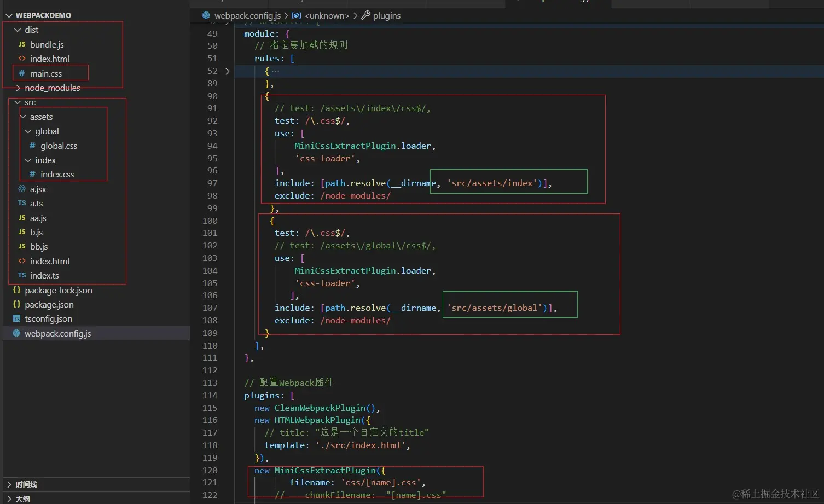Expand the node_modules folder

52,88
